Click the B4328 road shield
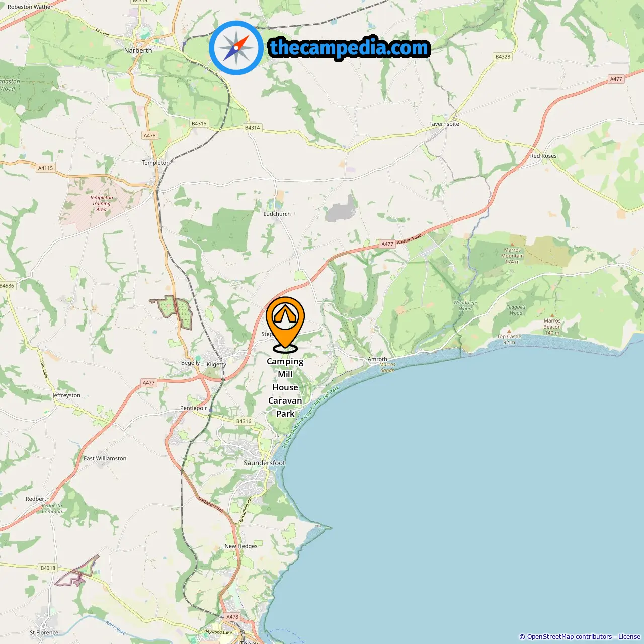The width and height of the screenshot is (644, 644). (503, 57)
